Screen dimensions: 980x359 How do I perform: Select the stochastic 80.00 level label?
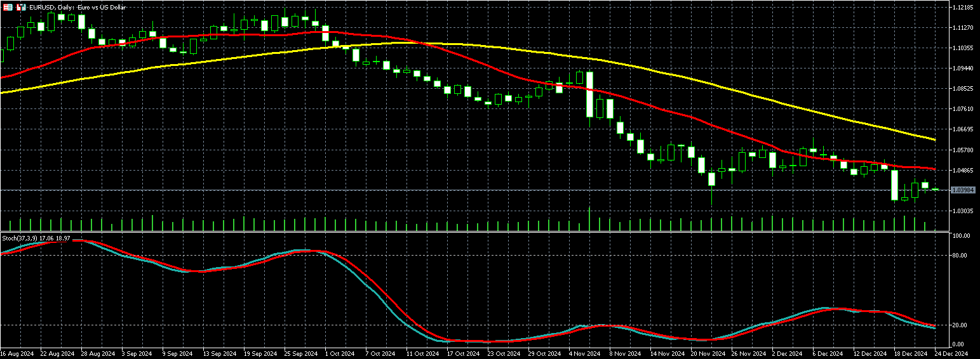tap(961, 256)
